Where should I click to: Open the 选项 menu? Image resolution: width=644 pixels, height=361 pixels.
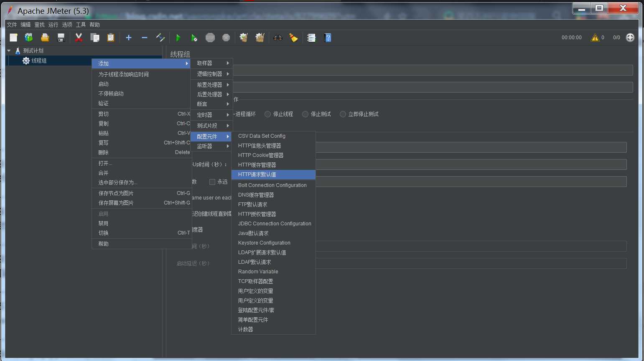coord(67,25)
